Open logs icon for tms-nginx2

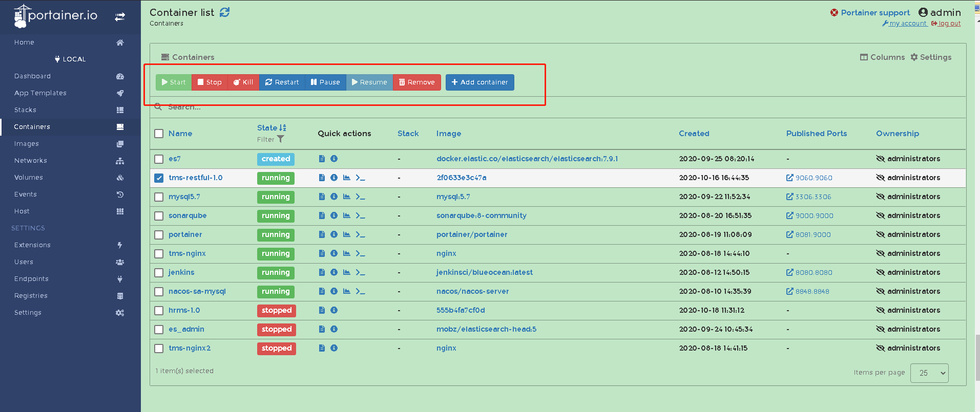point(322,348)
